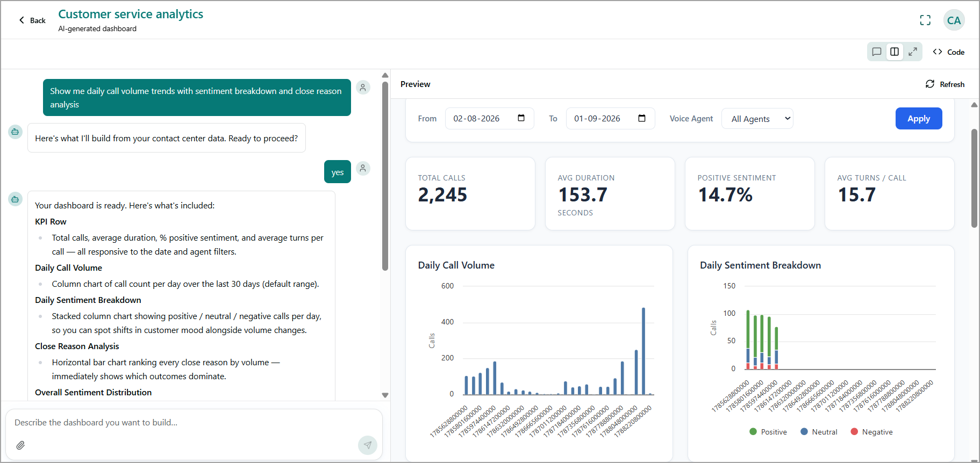Click the 'AI-generated dashboard' subtitle

[x=97, y=29]
